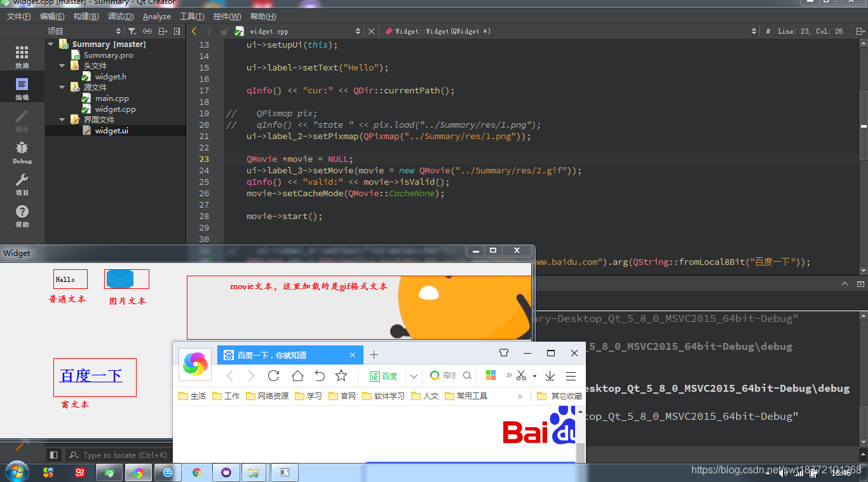Toggle Link with Editor in the Projects pane
Screen dimensions: 868x482
pos(147,30)
